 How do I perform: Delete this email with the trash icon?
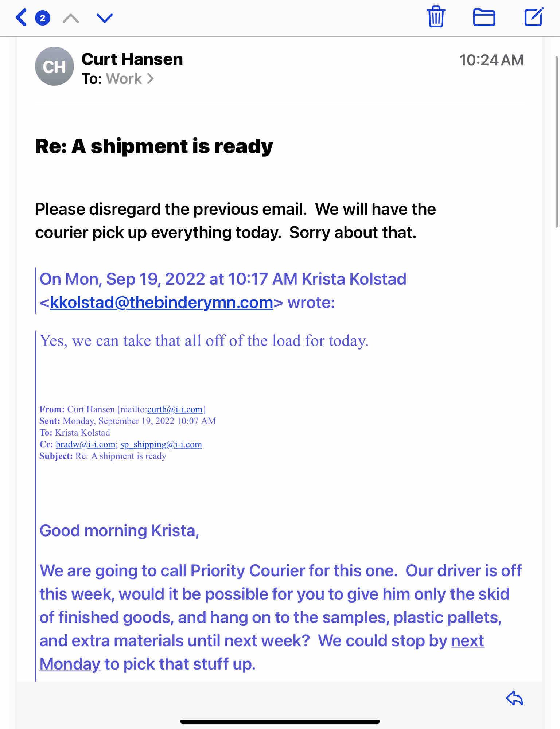pyautogui.click(x=436, y=17)
